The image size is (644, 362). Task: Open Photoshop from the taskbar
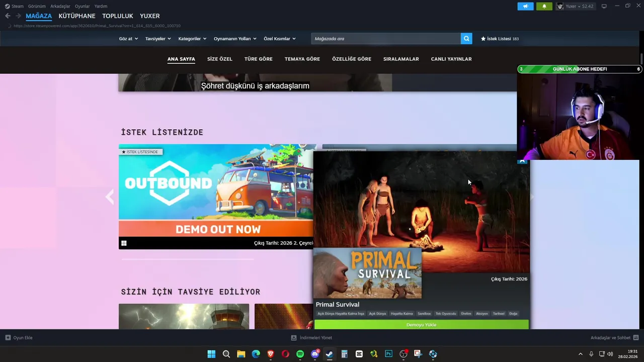coord(388,354)
